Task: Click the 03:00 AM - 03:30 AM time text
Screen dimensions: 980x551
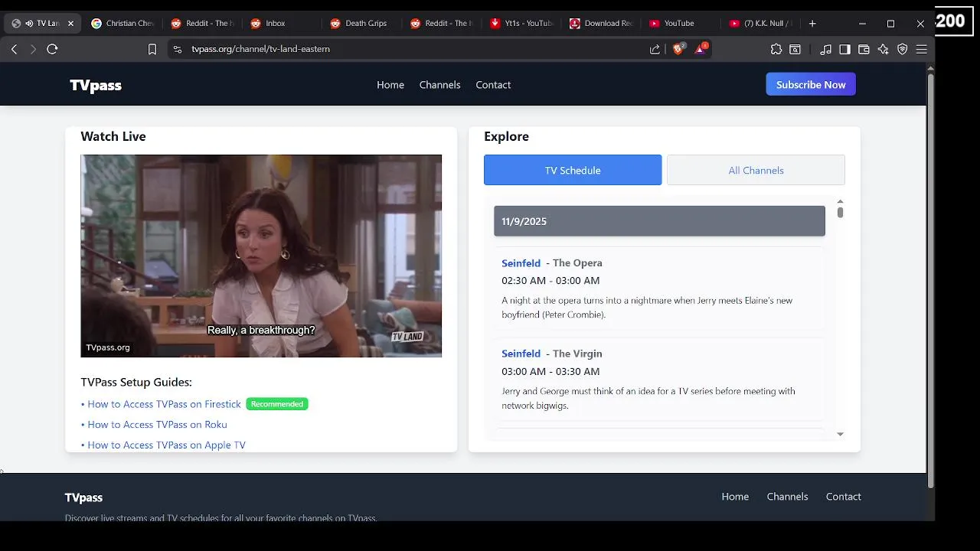Action: point(550,371)
